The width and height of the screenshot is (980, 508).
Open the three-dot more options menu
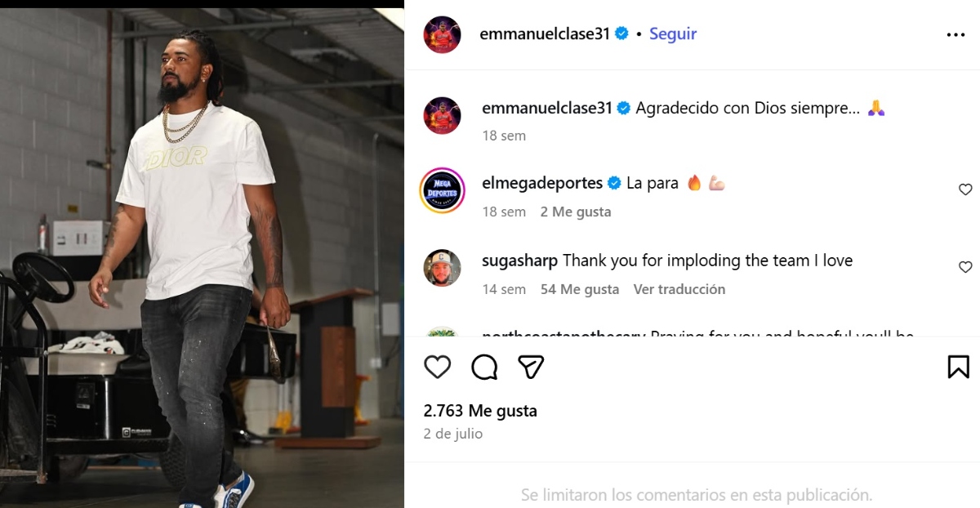(955, 34)
